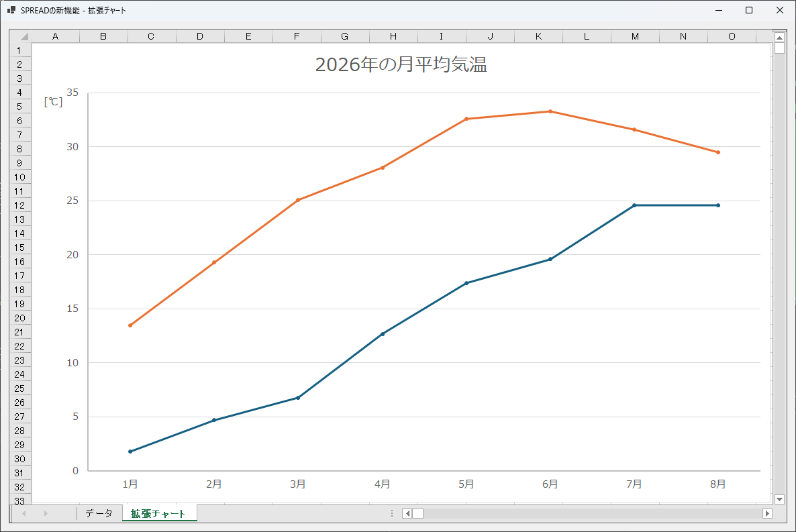796x532 pixels.
Task: Click the vertical scrollbar thumb
Action: tap(780, 48)
